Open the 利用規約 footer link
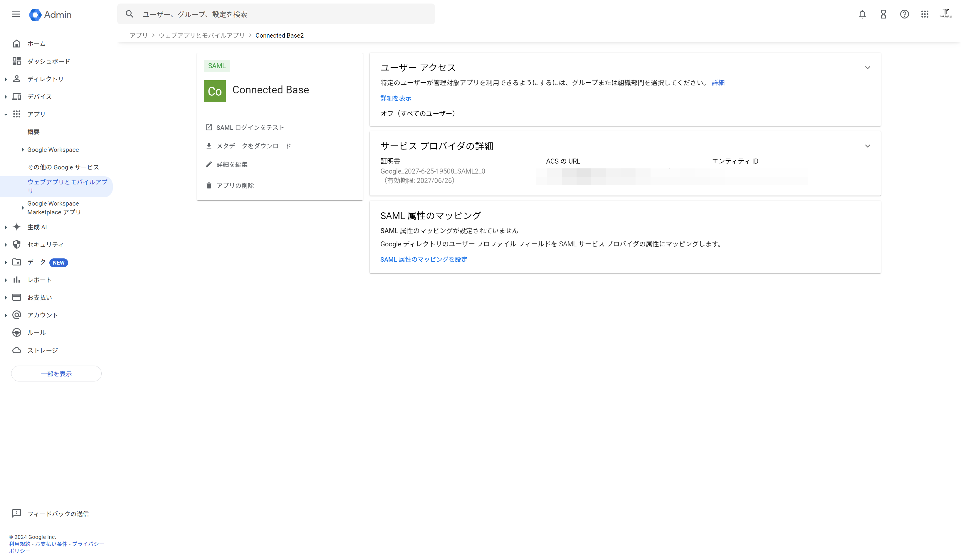 tap(19, 544)
